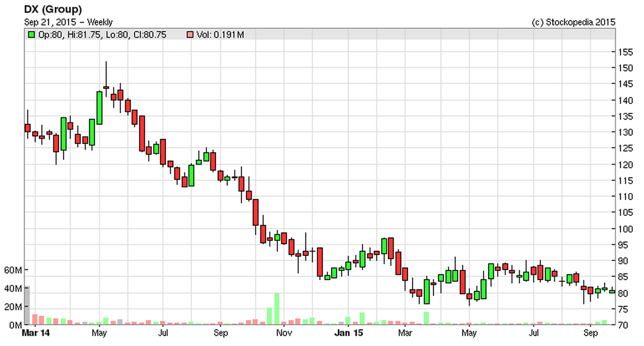
Task: Click the 0M volume axis label
Action: click(15, 325)
